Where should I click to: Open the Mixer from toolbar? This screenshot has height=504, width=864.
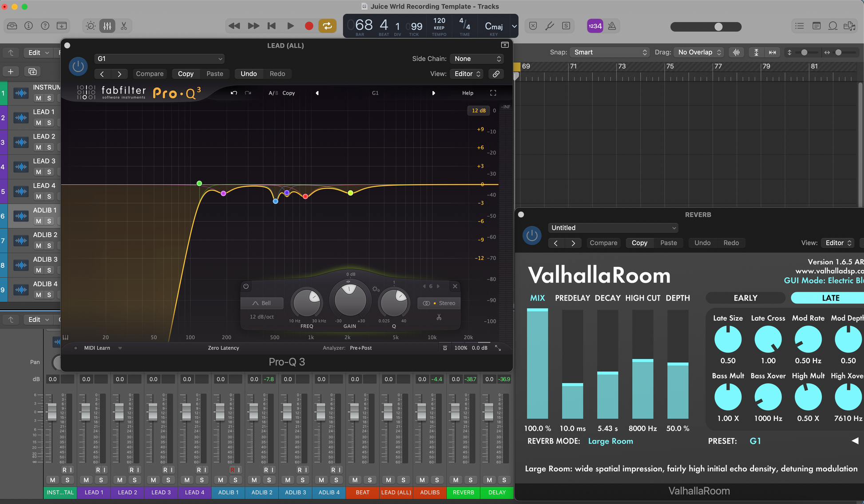(x=107, y=26)
